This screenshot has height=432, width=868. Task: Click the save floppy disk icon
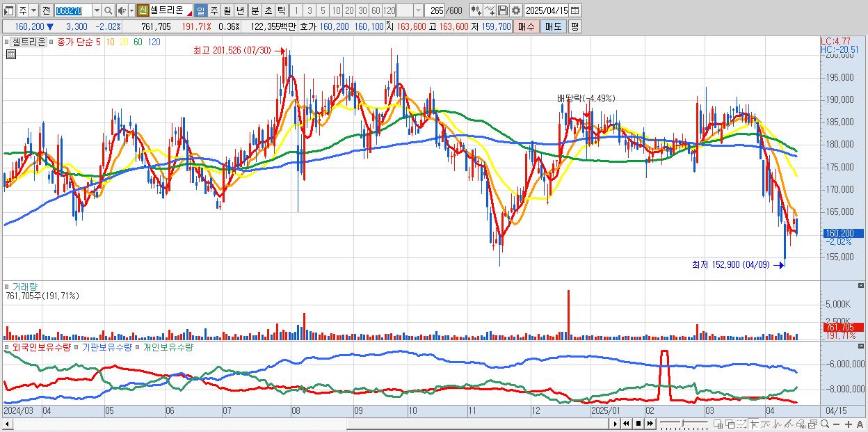[502, 10]
